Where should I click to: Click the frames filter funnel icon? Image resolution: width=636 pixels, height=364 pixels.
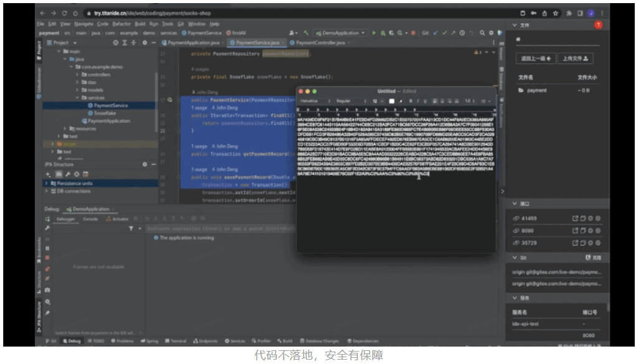[130, 229]
